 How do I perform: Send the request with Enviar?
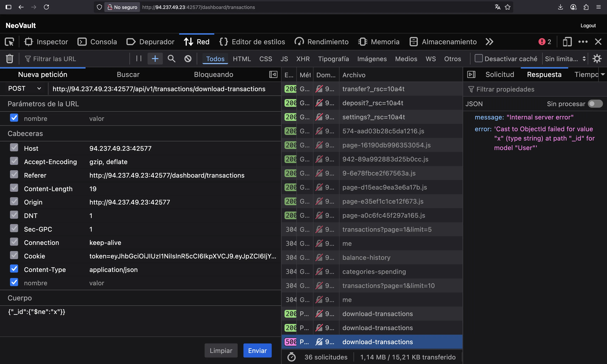point(257,350)
